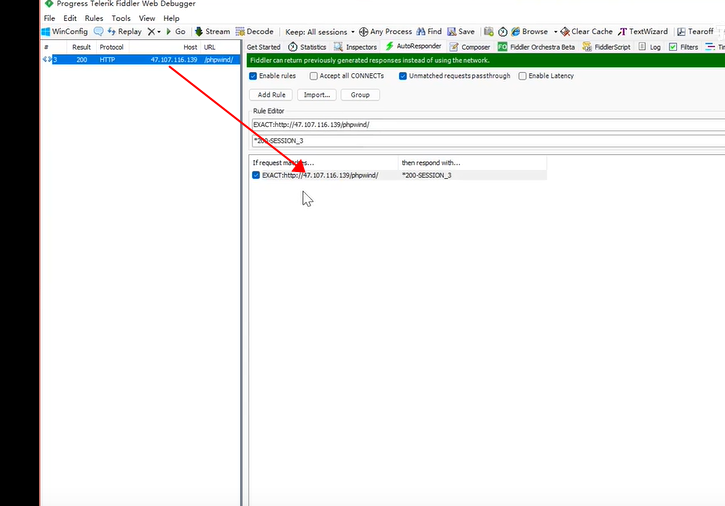
Task: Open Find sessions binoculars
Action: [429, 31]
